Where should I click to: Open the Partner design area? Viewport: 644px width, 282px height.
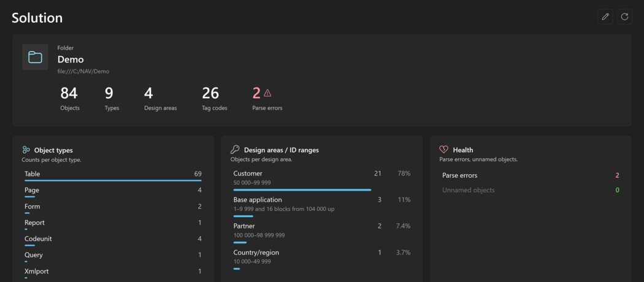pos(321,232)
